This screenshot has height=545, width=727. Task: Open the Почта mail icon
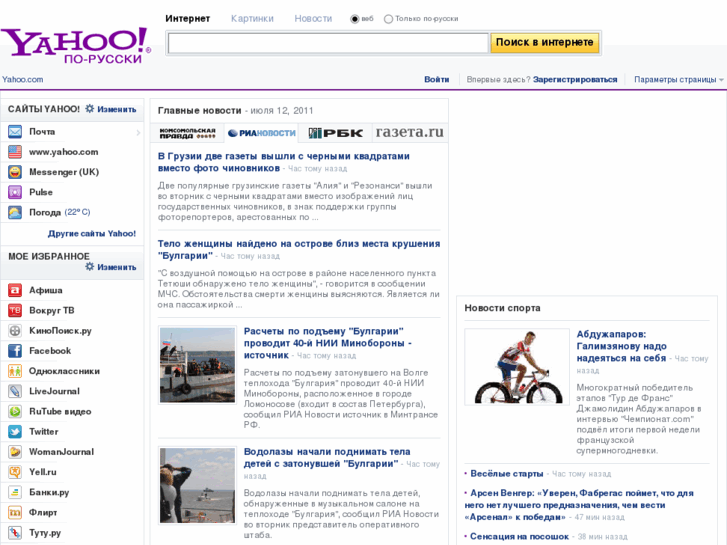pyautogui.click(x=15, y=132)
